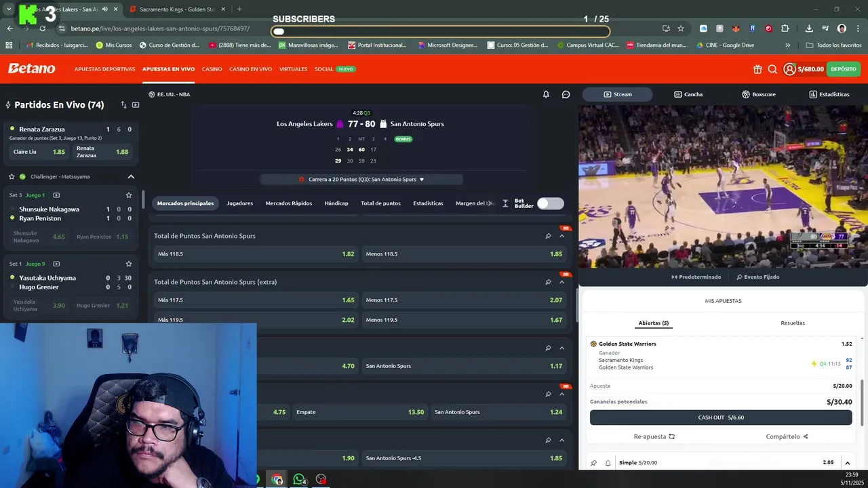Open the stream icon for Set 3 Juego 1

56,195
